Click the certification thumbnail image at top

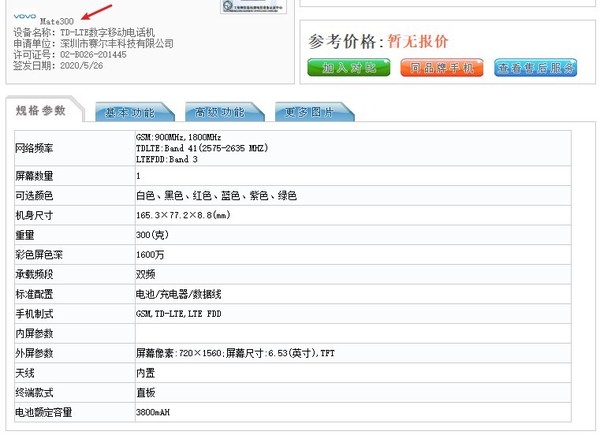click(253, 7)
